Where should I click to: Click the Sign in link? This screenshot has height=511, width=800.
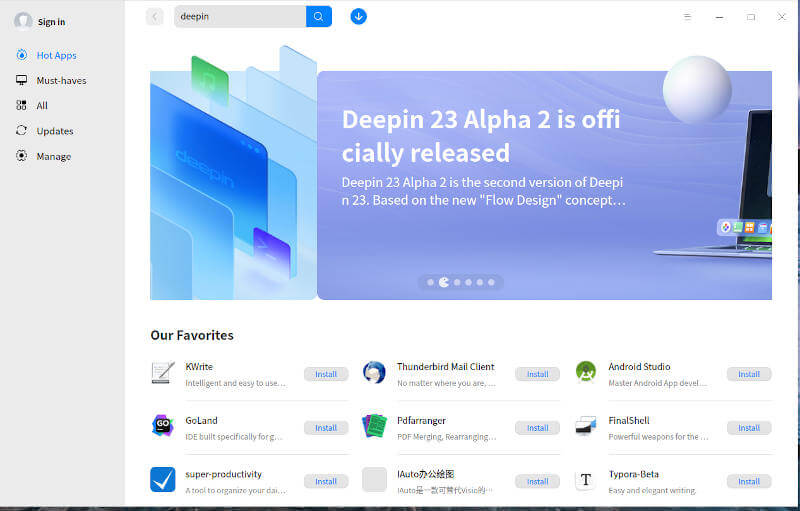coord(52,22)
